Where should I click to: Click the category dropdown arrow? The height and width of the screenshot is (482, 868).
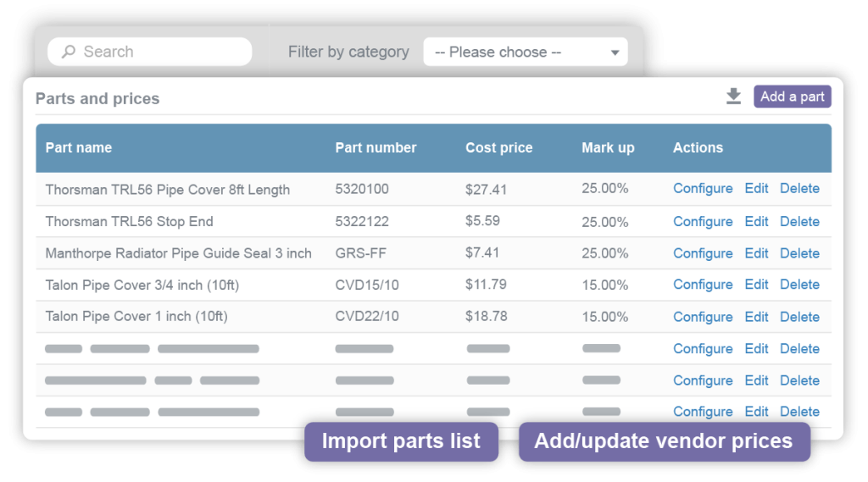pos(615,53)
